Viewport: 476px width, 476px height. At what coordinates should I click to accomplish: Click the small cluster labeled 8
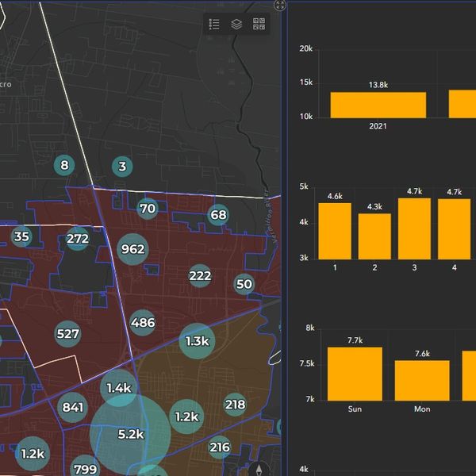[x=64, y=166]
